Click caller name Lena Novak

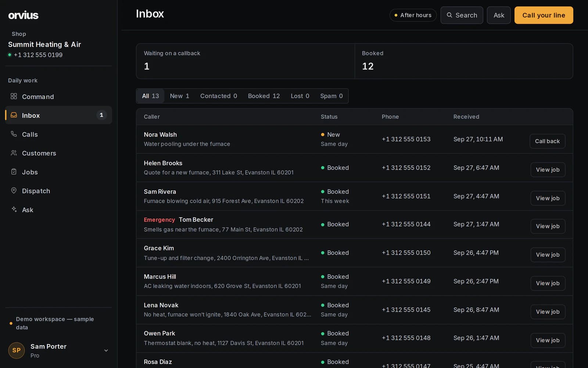coord(161,305)
